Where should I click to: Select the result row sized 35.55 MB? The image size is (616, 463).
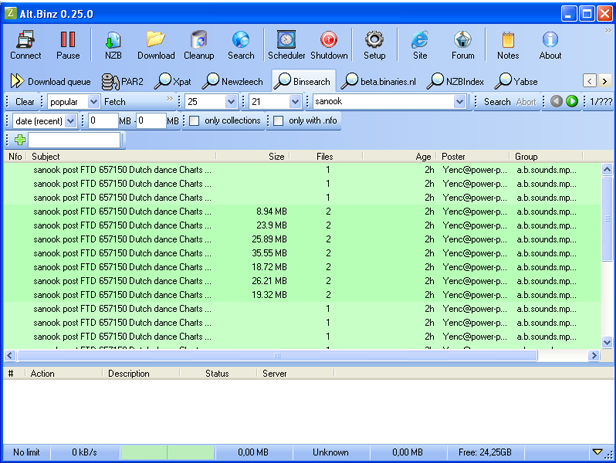[x=302, y=253]
